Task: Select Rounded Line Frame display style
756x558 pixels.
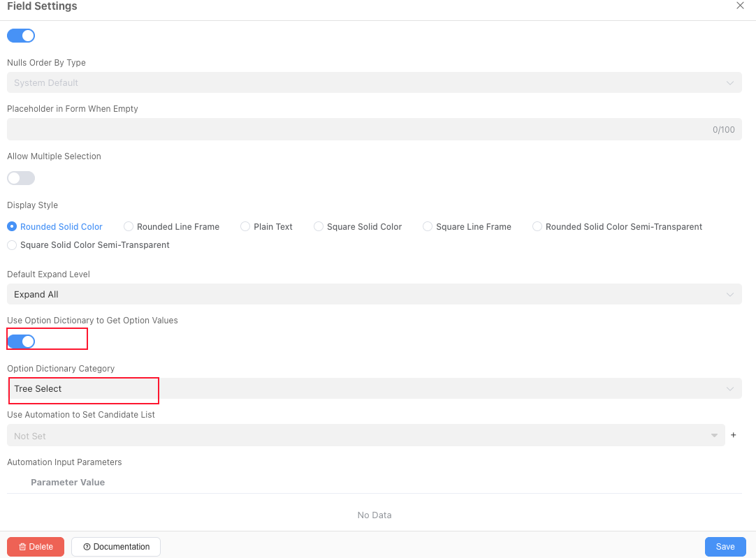Action: coord(129,226)
